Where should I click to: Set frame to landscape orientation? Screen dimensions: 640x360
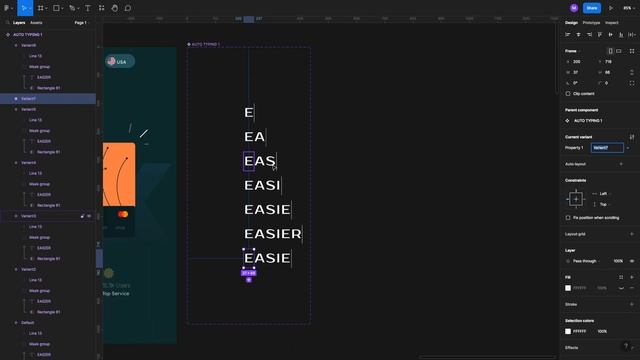619,51
